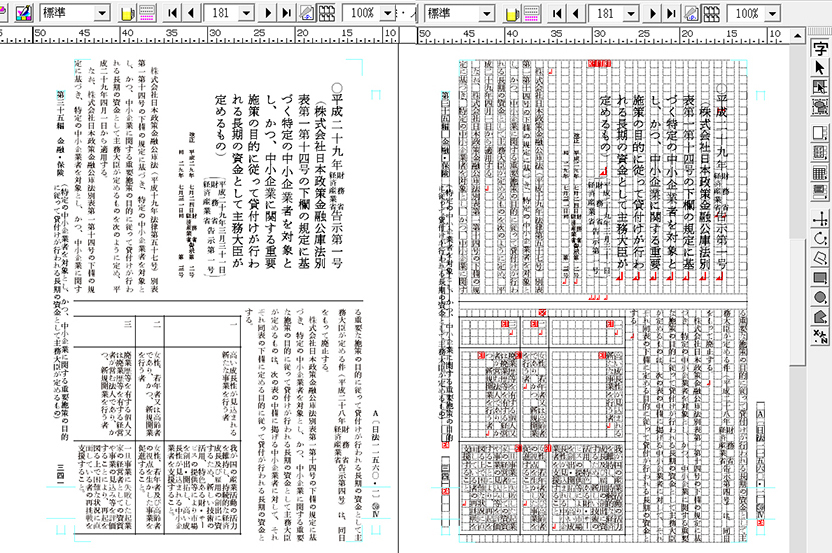Select the grid text frame tool
The height and width of the screenshot is (553, 832).
pos(820,152)
